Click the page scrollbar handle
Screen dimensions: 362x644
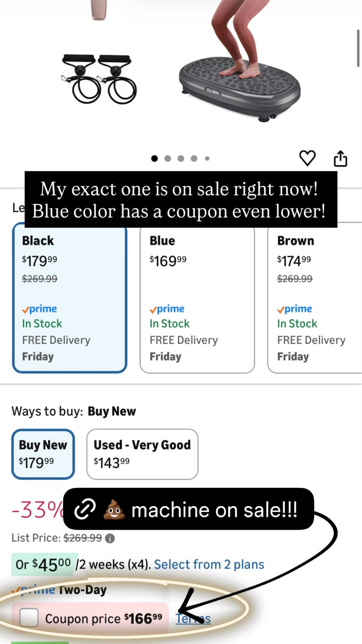click(358, 48)
